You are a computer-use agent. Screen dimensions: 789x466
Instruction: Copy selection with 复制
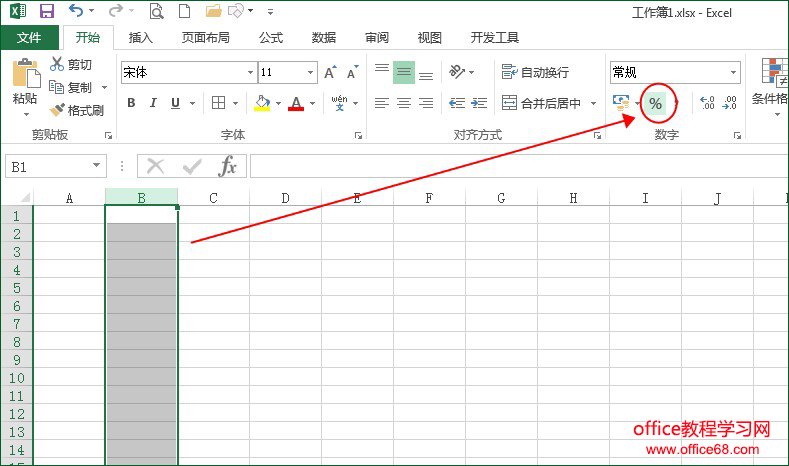71,88
